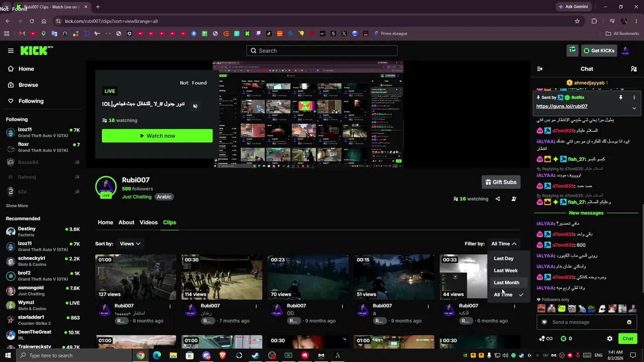644x362 pixels.
Task: Go to the KICK logo homepage
Action: (x=36, y=50)
